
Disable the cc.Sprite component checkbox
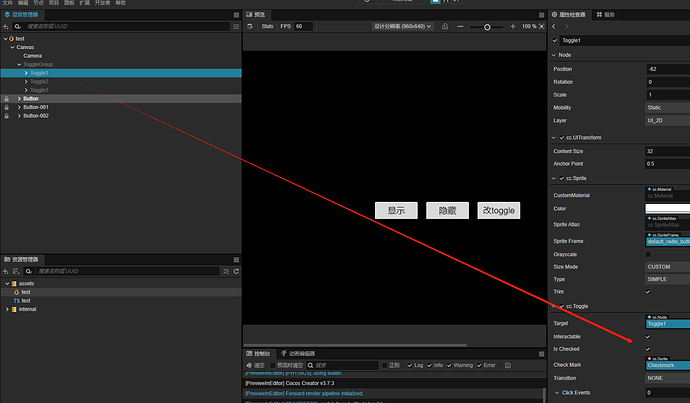click(562, 178)
